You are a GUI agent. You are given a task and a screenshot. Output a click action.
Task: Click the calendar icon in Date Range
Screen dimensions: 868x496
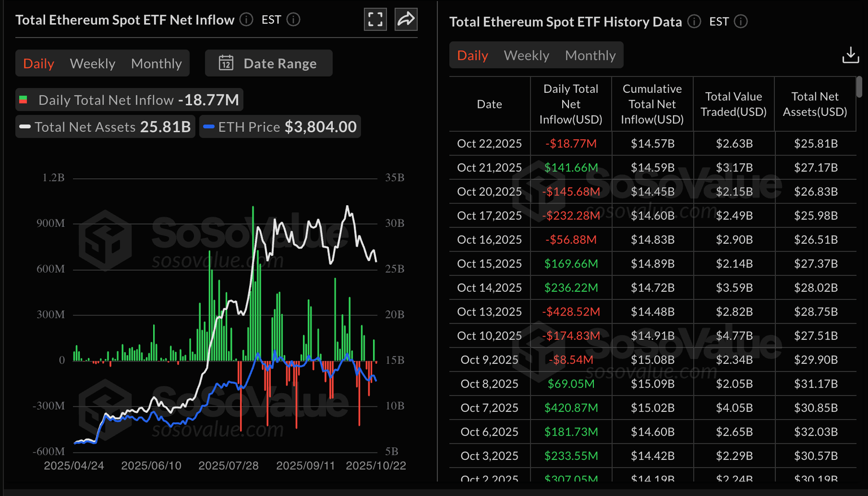click(226, 63)
